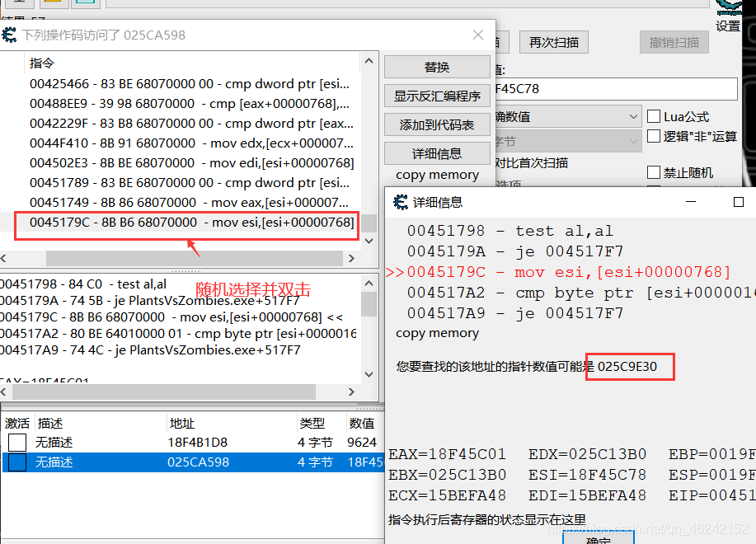This screenshot has width=756, height=544.
Task: Click disassembly line 004517A2 cmp byte ptr
Action: tap(178, 334)
